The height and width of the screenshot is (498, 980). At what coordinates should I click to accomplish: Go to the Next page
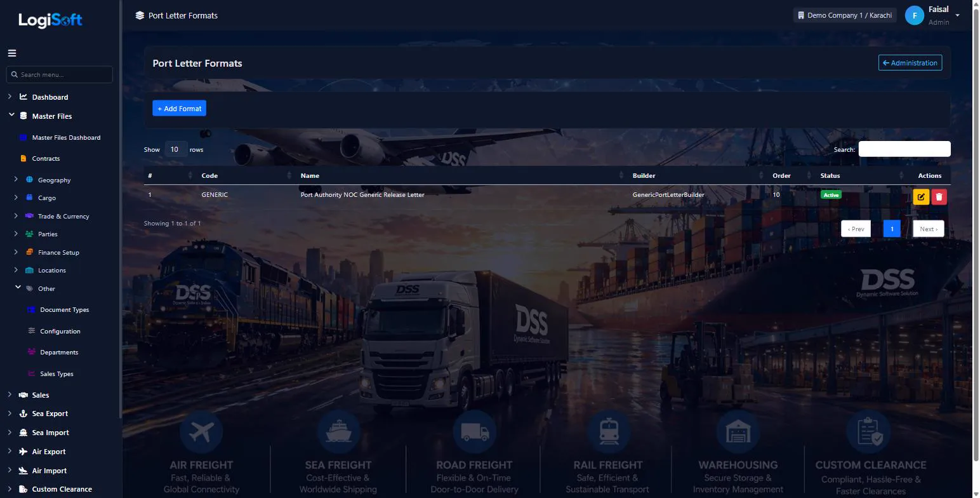(x=929, y=229)
